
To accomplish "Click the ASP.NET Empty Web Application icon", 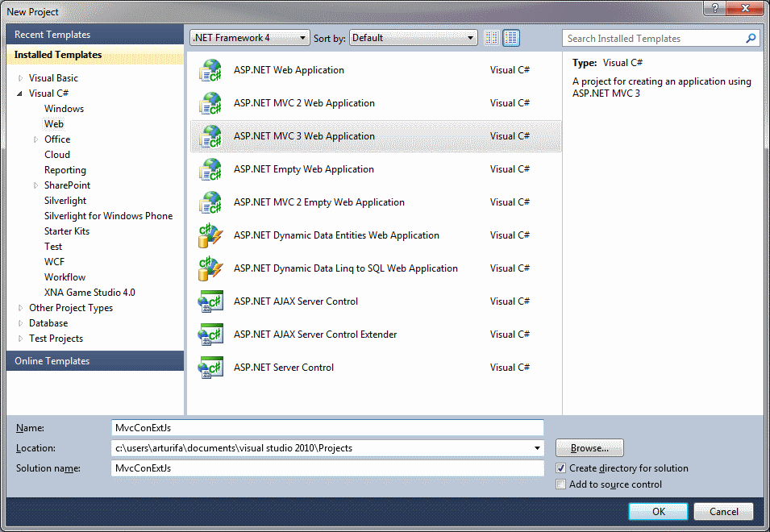I will tap(210, 169).
